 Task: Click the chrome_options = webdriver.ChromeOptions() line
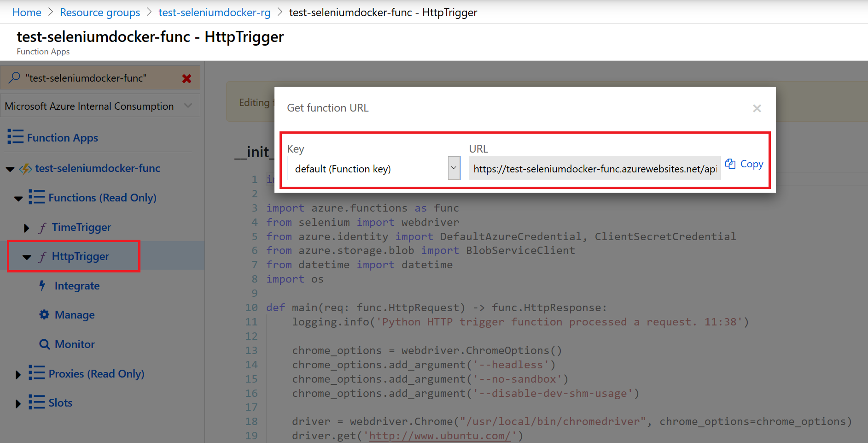click(427, 350)
